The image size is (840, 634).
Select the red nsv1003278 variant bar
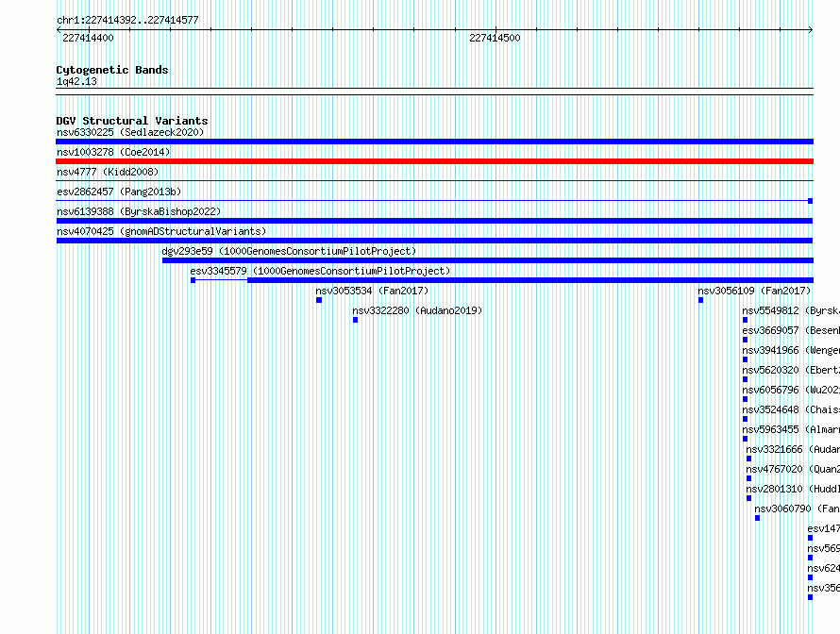[434, 161]
